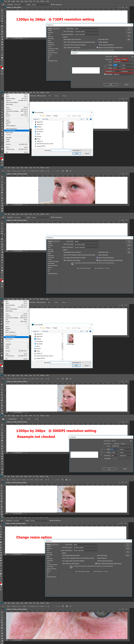The image size is (134, 644).
Task: Select Clone Stamp tool in topmost 72DPI toolbar
Action: click(x=2, y=32)
